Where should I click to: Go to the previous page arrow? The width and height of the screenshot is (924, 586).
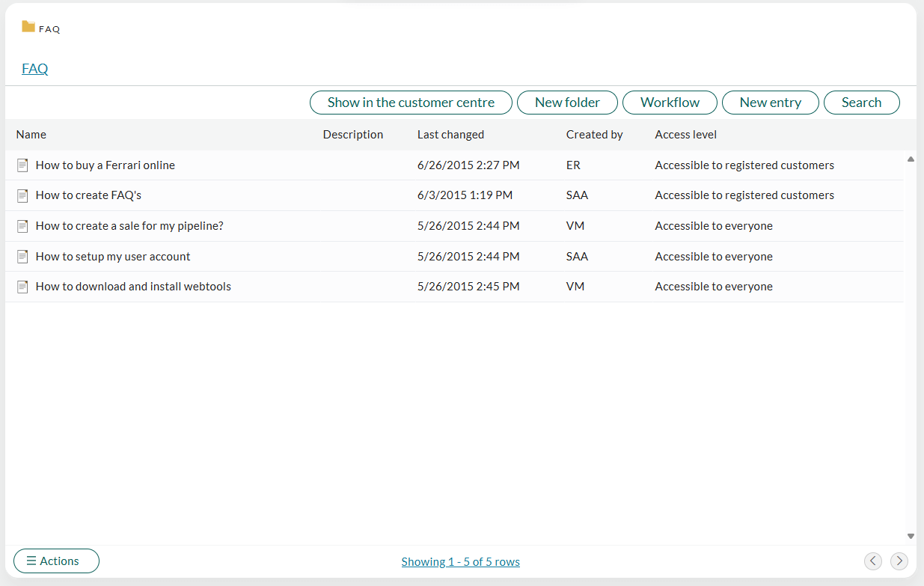872,561
